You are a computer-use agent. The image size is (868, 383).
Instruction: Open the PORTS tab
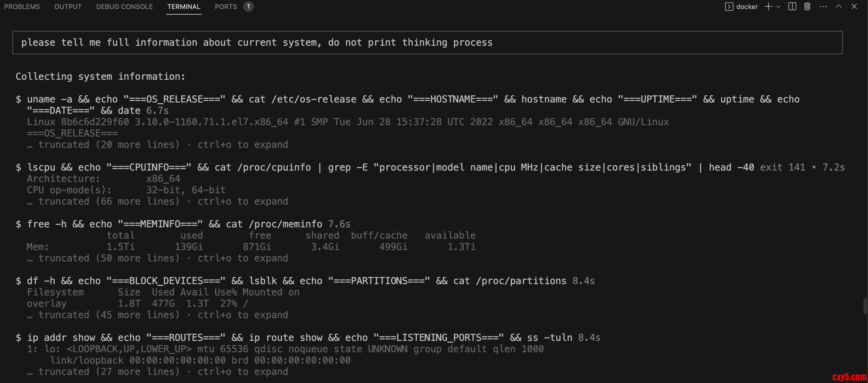pyautogui.click(x=226, y=7)
